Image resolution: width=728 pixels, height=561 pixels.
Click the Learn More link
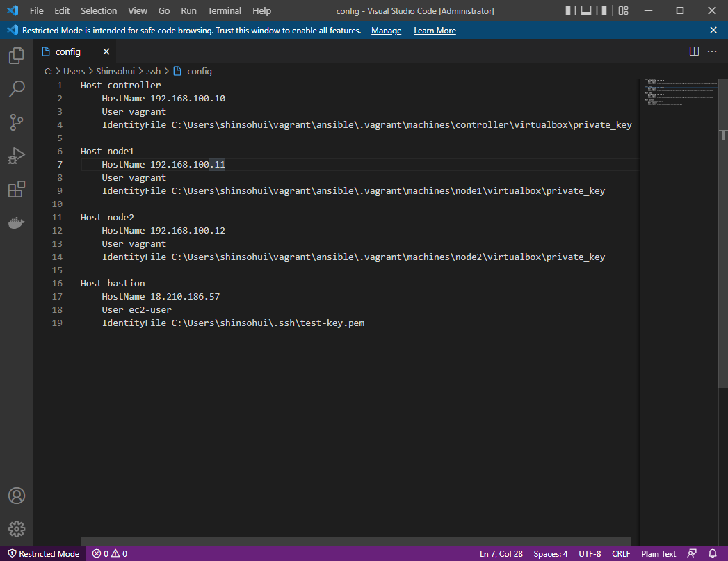tap(435, 31)
